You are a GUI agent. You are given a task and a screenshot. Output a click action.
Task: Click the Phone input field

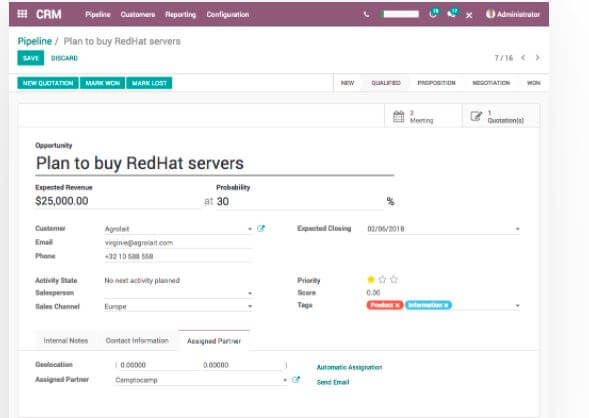point(177,257)
